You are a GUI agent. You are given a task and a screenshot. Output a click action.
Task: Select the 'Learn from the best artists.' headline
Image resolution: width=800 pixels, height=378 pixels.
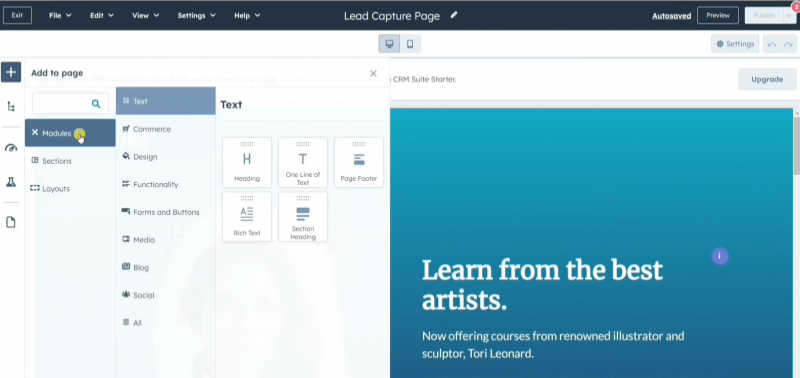(x=542, y=285)
